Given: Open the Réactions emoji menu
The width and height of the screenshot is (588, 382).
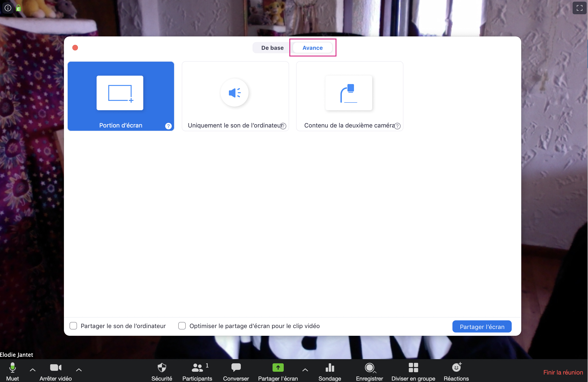Looking at the screenshot, I should tap(456, 368).
